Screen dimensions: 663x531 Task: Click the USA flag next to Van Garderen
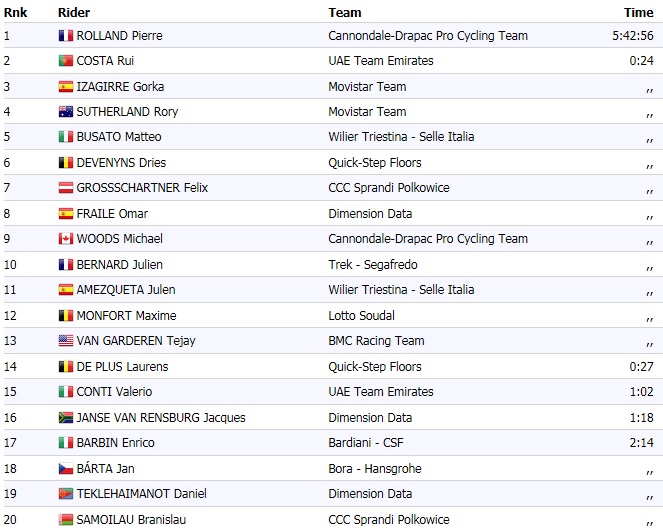tap(66, 341)
